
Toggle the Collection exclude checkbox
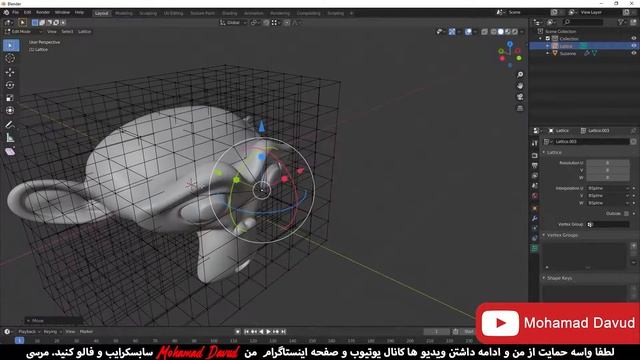pos(548,38)
